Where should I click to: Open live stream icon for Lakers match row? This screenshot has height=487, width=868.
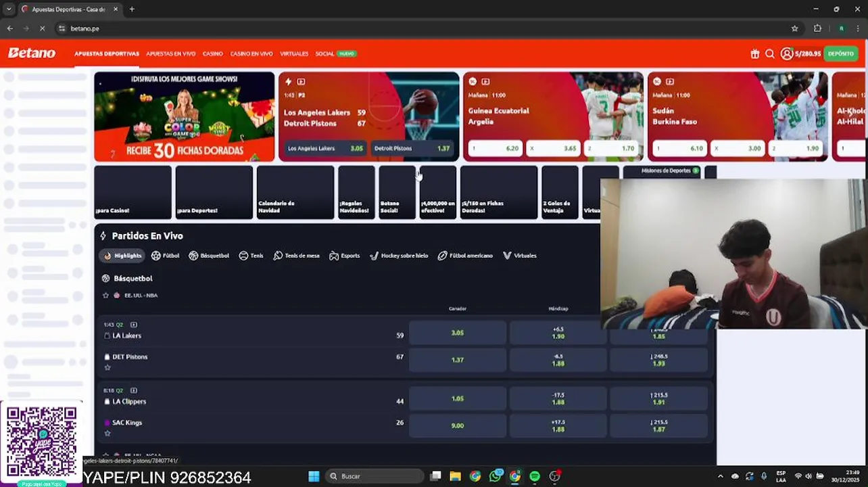pos(133,325)
